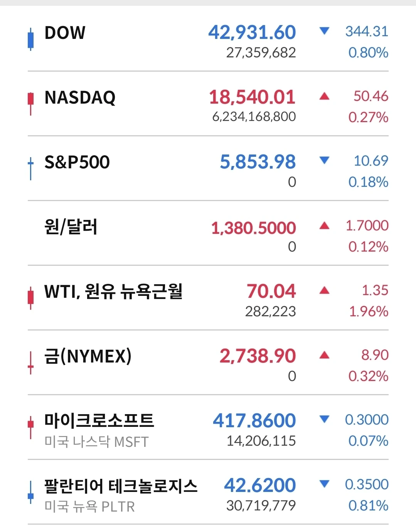Screen dimensions: 416x532
Task: Tap the DOW candlestick icon
Action: click(31, 39)
